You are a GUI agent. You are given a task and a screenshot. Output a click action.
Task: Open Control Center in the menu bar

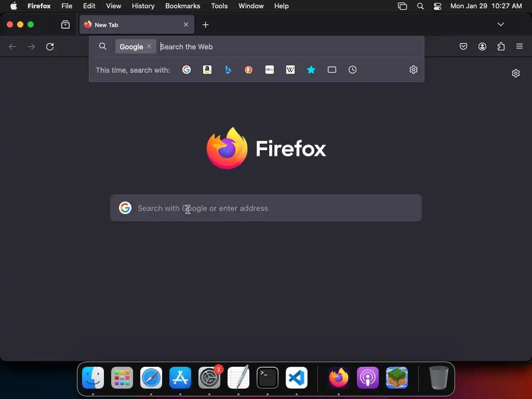click(437, 6)
